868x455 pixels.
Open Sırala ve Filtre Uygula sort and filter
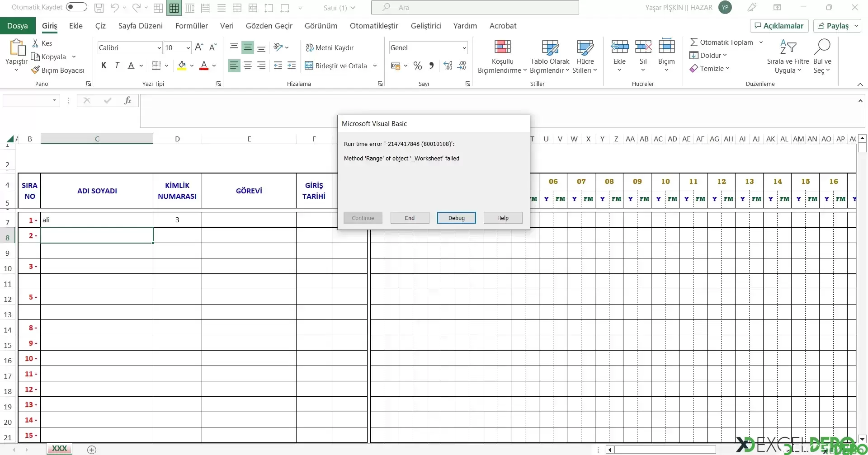pos(788,57)
